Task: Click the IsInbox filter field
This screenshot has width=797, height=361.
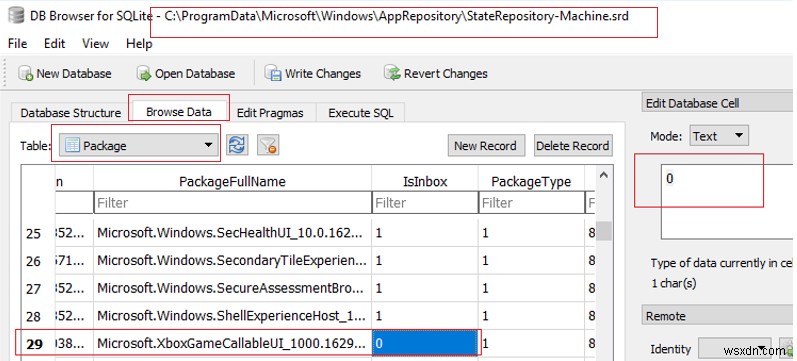Action: point(424,203)
